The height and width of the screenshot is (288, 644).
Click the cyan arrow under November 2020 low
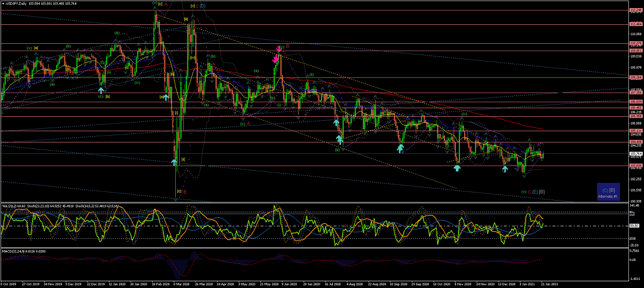[457, 168]
